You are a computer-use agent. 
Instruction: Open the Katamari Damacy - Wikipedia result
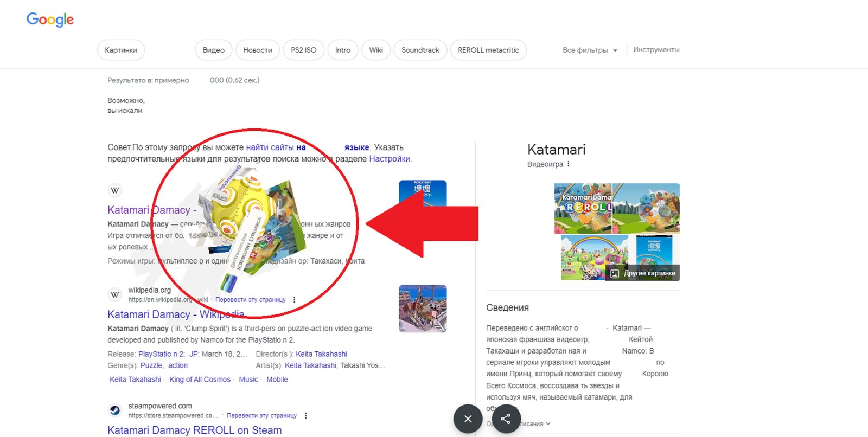coord(176,314)
